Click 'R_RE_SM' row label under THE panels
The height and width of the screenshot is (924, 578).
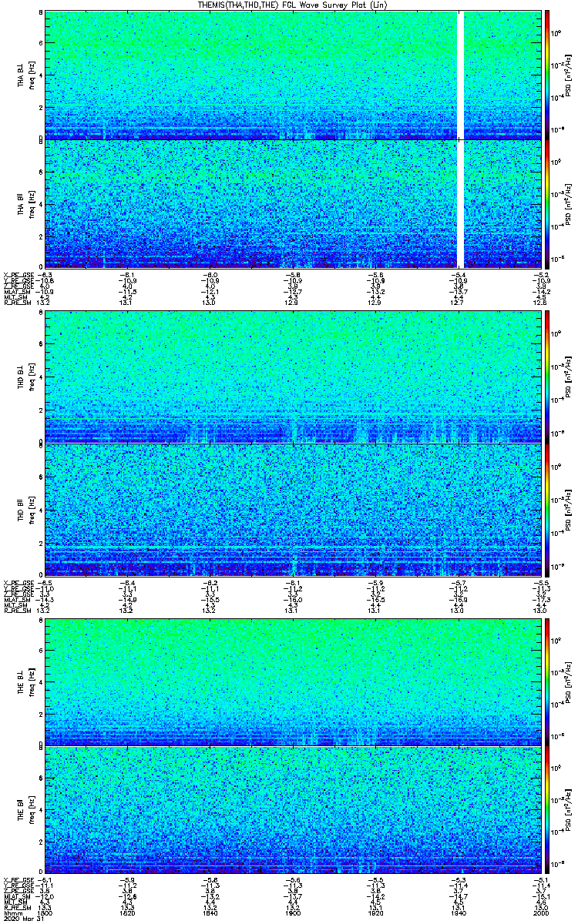(16, 908)
